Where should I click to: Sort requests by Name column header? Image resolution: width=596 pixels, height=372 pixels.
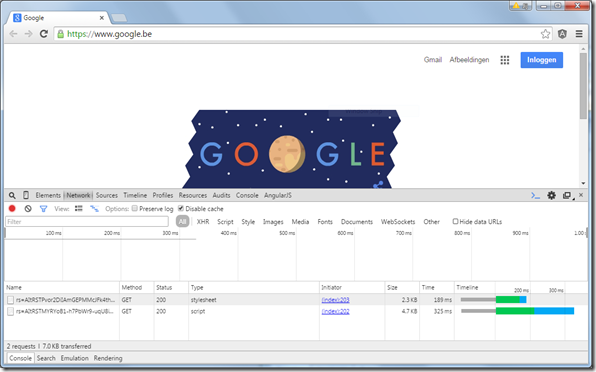[62, 288]
